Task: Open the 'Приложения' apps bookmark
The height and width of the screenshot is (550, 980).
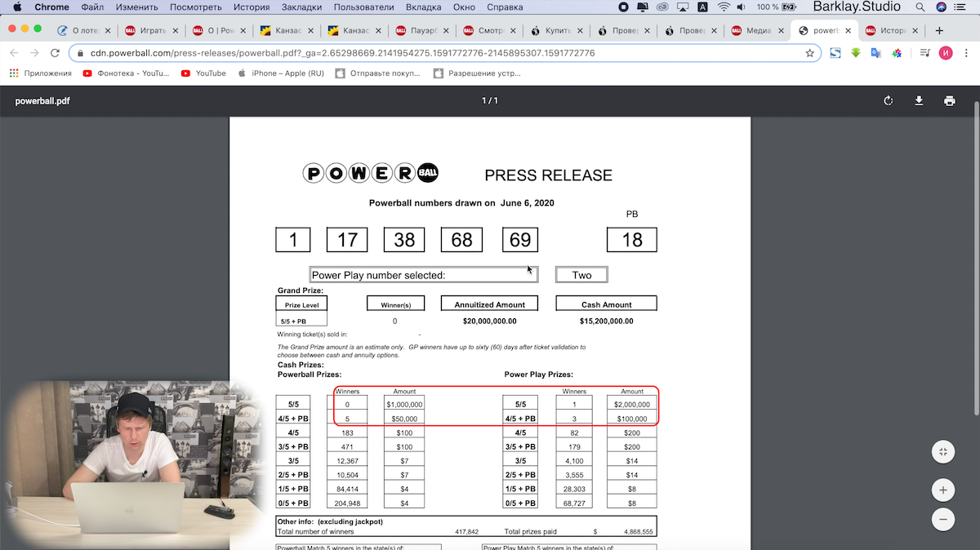Action: 41,73
